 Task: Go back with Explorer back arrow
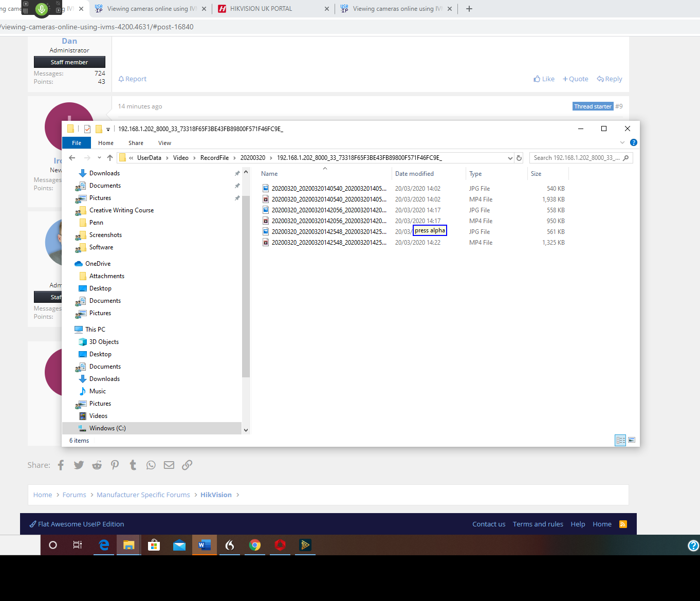coord(72,158)
